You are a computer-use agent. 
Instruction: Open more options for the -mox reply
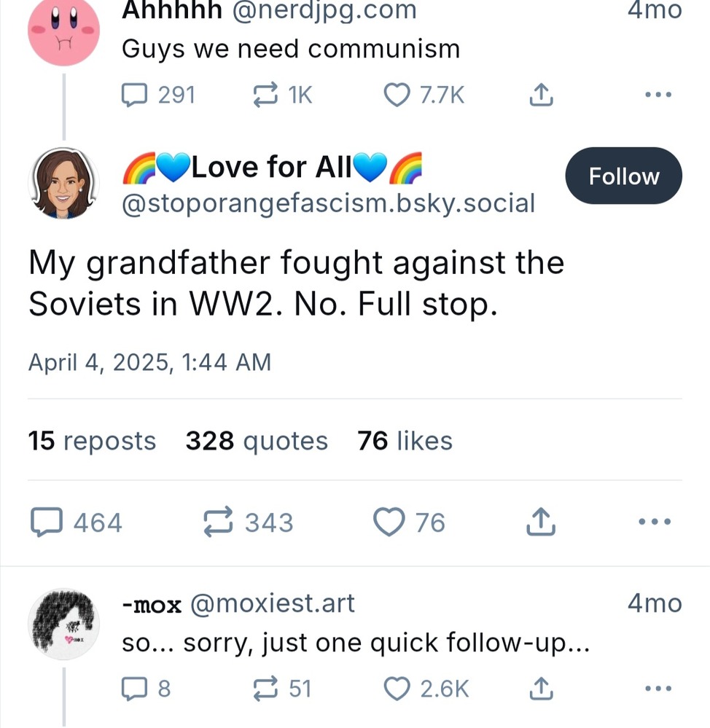pos(658,689)
